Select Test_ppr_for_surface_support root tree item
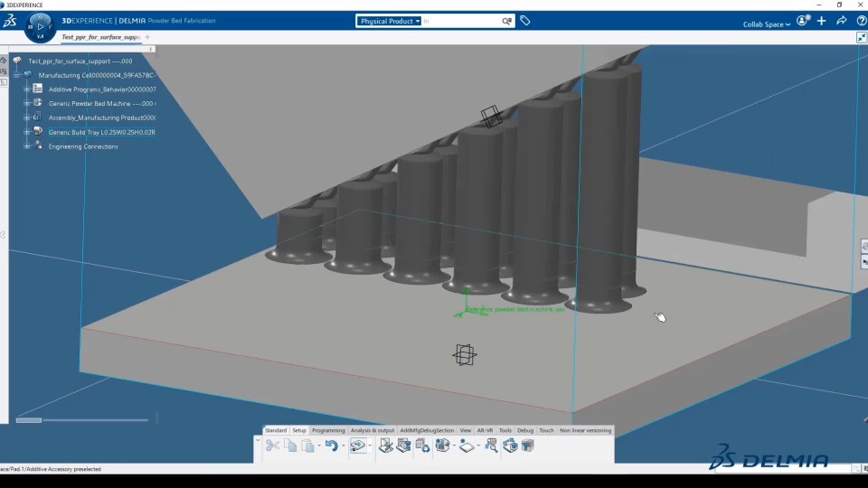 [80, 61]
